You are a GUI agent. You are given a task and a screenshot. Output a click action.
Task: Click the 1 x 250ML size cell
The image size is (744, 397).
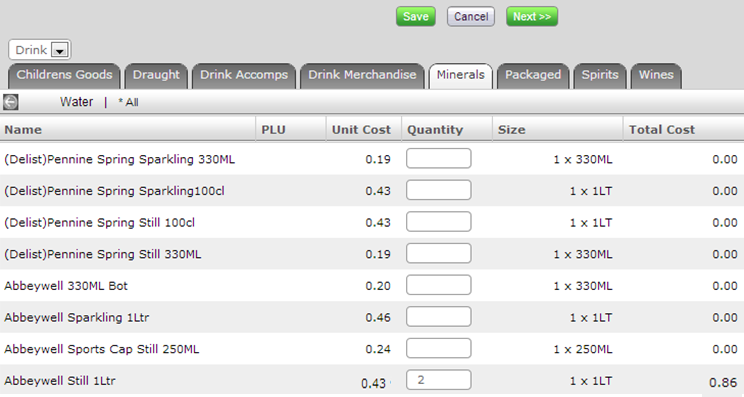(583, 350)
